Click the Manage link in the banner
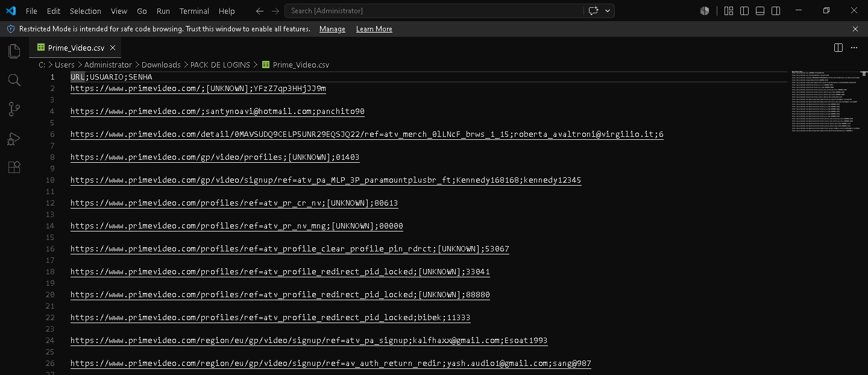 tap(332, 29)
